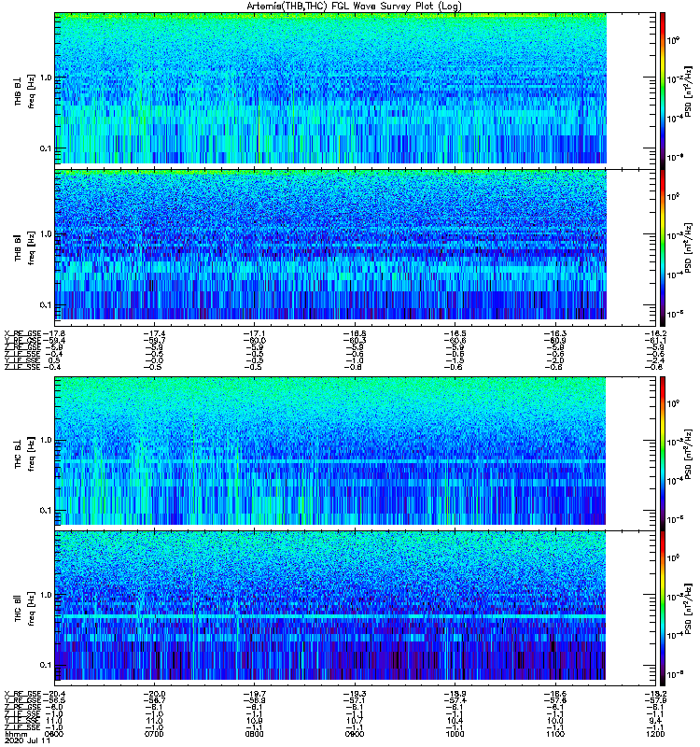Screen dimensions: 700x747
Task: Click the '0700' time axis label
Action: pos(154,734)
